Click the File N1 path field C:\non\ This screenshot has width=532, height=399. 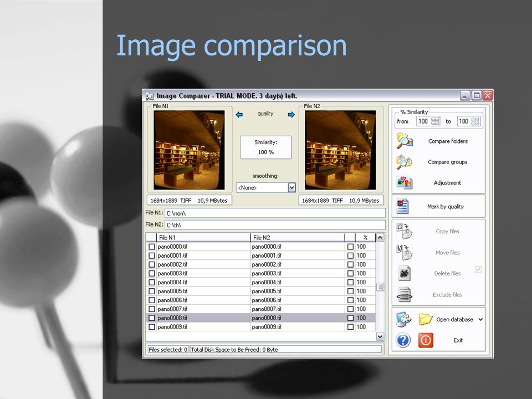(275, 213)
